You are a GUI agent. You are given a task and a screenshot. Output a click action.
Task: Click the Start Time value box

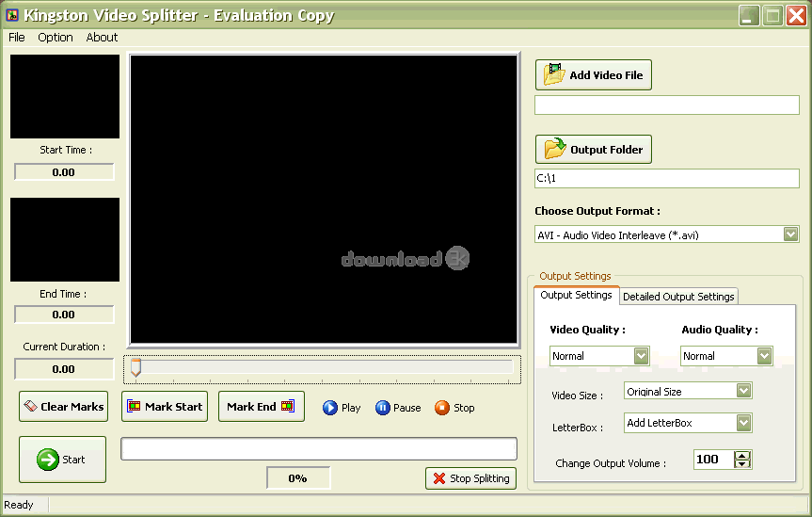(x=64, y=172)
